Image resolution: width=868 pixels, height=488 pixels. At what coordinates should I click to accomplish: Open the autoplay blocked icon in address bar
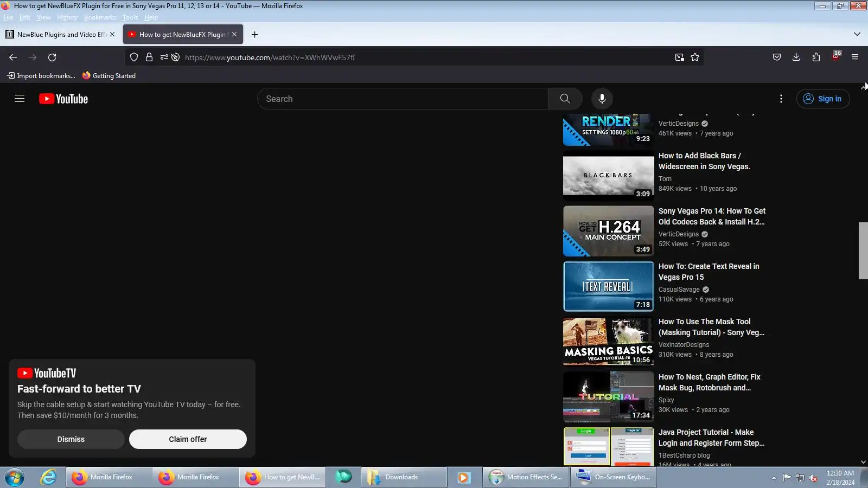click(x=175, y=57)
